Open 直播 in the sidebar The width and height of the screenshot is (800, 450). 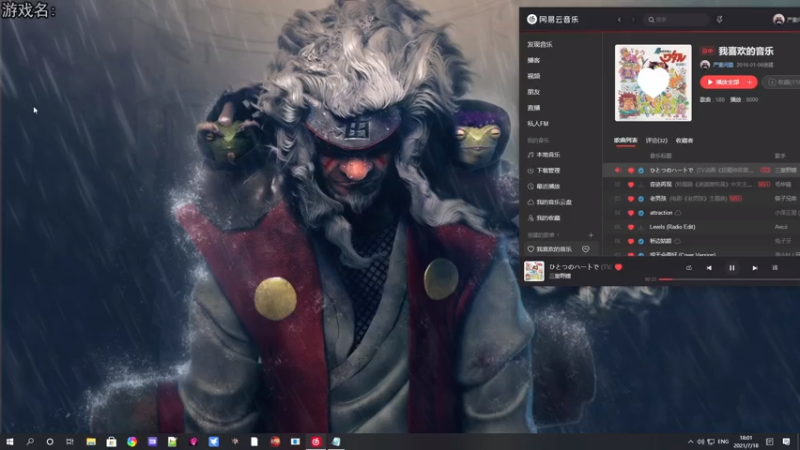point(534,108)
